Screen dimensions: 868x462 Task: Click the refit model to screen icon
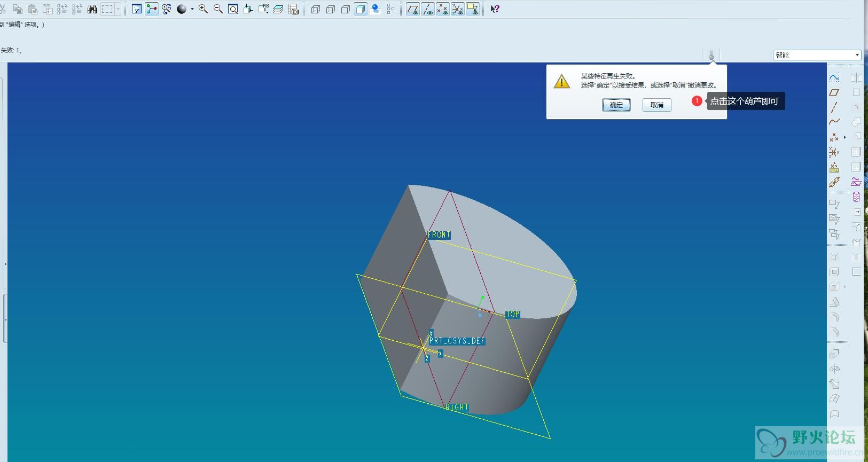point(233,9)
